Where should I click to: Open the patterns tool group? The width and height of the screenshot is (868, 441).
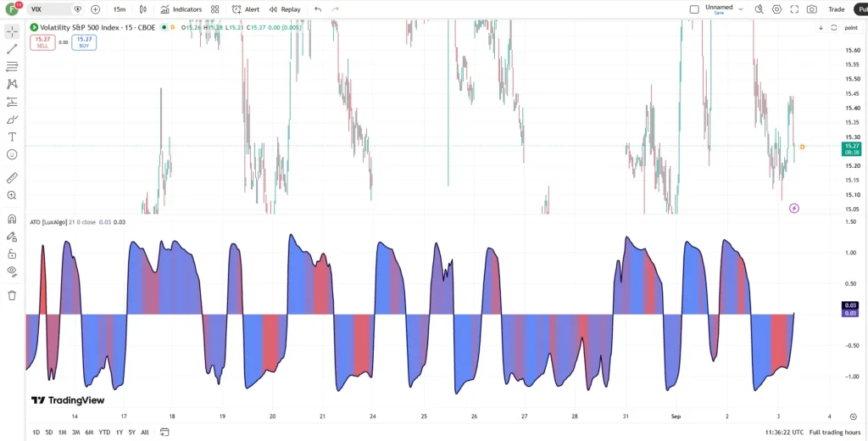click(x=12, y=84)
